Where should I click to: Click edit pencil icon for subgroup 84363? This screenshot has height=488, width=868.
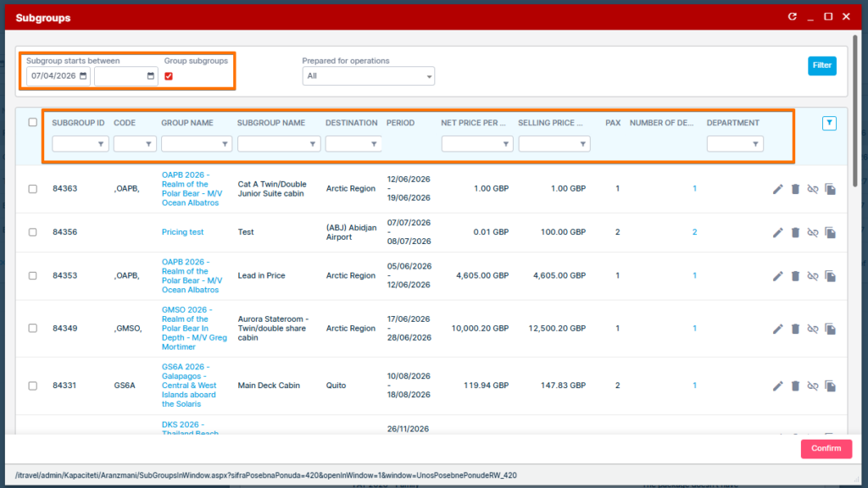[x=778, y=189]
